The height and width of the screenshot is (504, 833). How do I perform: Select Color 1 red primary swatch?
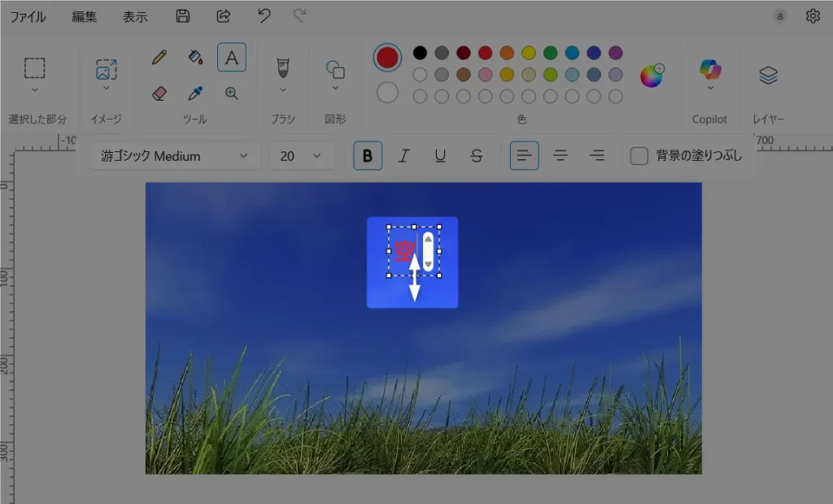[x=387, y=58]
